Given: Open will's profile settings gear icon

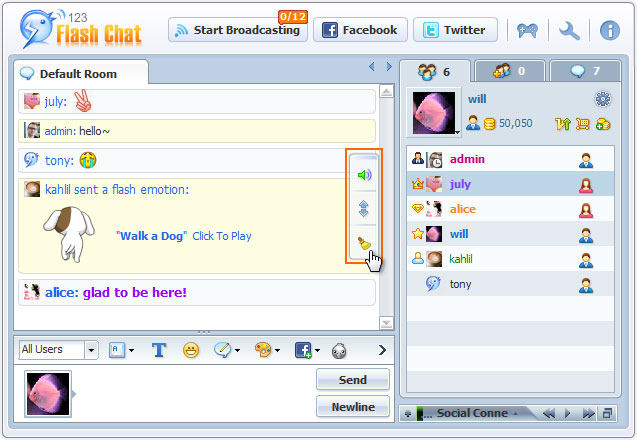Looking at the screenshot, I should pos(603,99).
